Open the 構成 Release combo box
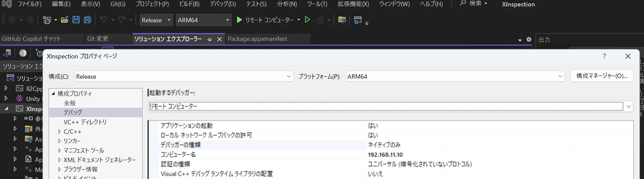The width and height of the screenshot is (644, 179). [184, 77]
